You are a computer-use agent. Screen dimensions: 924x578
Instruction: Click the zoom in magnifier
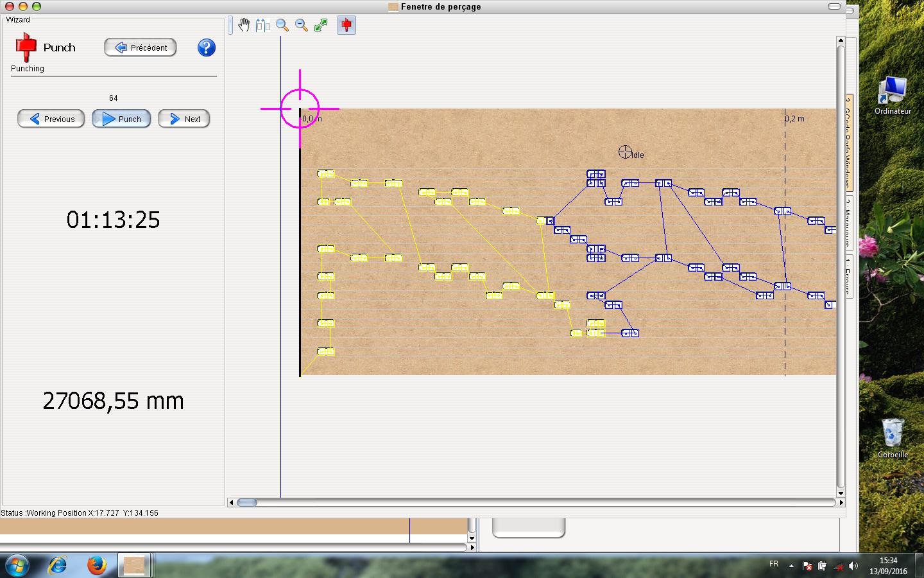point(282,25)
